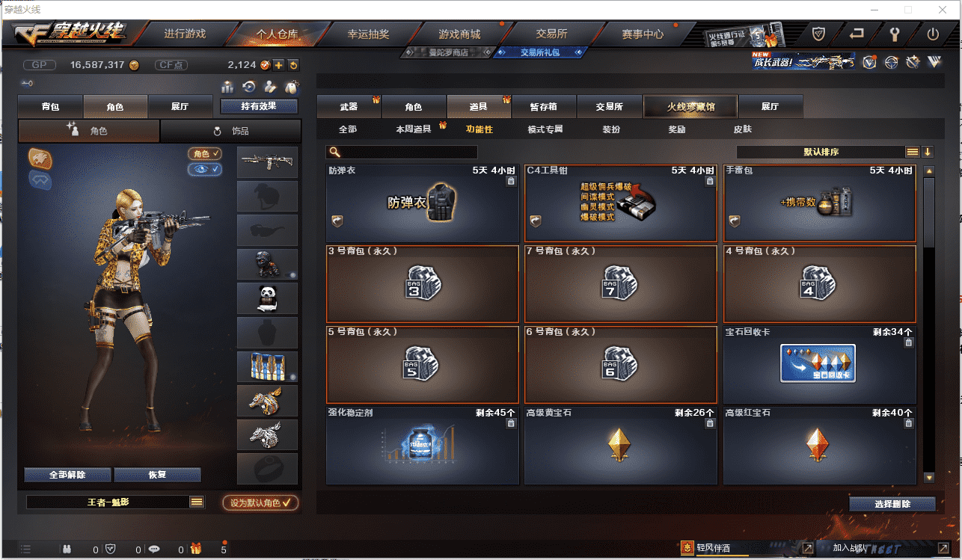Open the shield security icon in top bar

tap(819, 34)
